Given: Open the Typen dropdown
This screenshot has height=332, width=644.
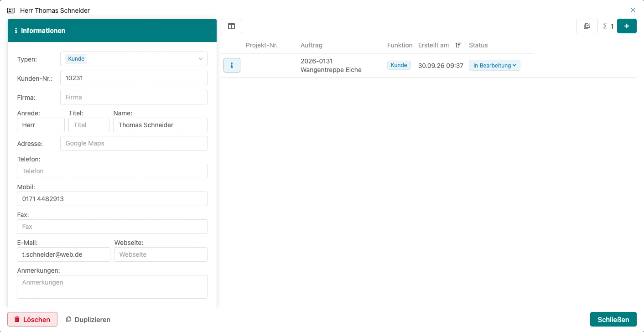Looking at the screenshot, I should pos(134,59).
